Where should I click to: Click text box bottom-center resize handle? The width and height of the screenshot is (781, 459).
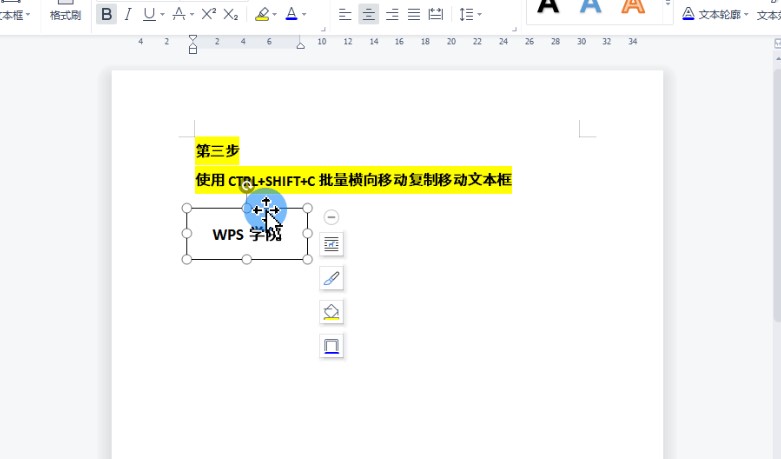247,259
